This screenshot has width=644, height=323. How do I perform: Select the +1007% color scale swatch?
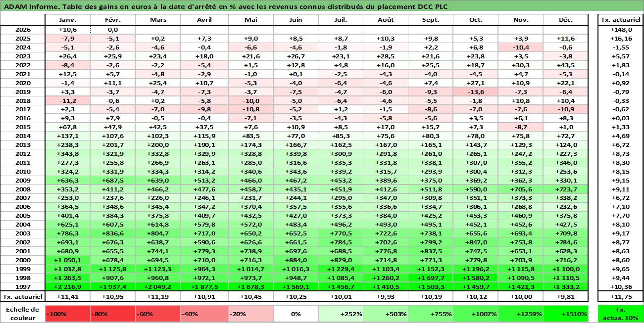[x=476, y=314]
